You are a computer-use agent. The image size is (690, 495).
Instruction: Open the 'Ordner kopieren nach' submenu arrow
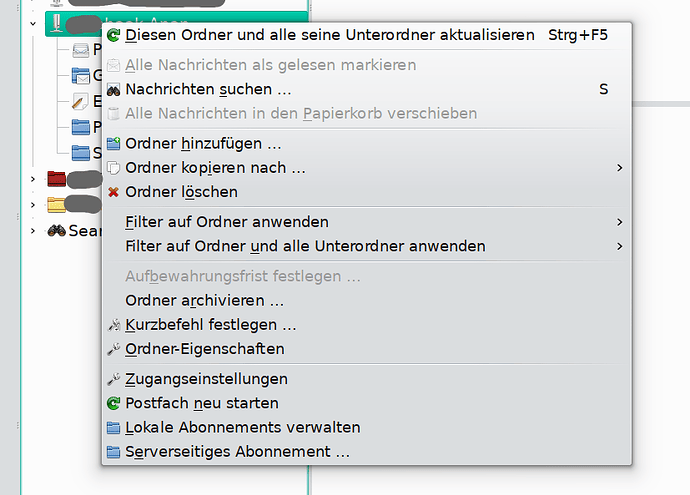(x=620, y=168)
